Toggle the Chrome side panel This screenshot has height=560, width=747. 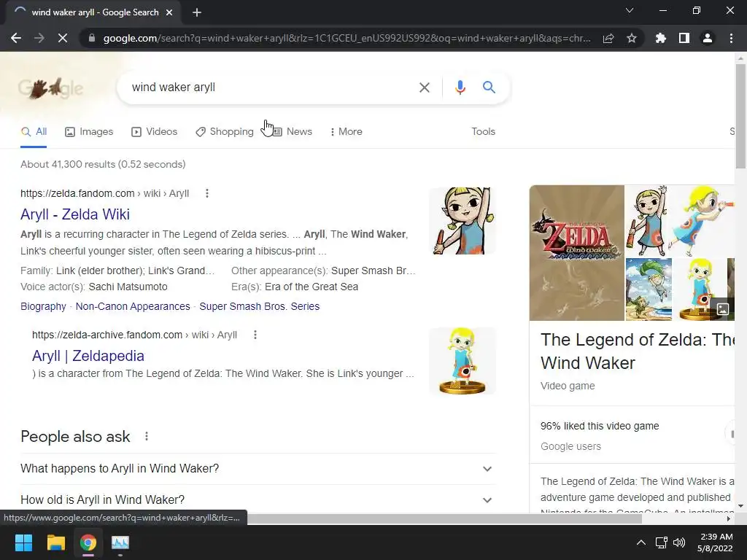684,38
